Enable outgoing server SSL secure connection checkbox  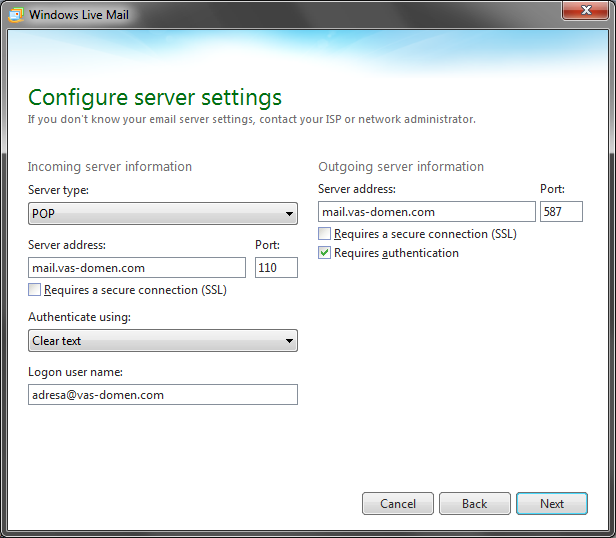(x=324, y=234)
